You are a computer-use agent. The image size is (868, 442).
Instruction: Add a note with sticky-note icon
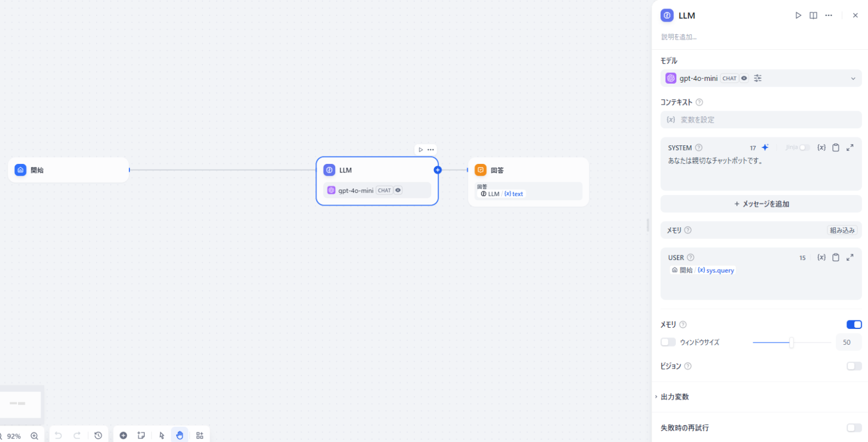click(x=141, y=435)
